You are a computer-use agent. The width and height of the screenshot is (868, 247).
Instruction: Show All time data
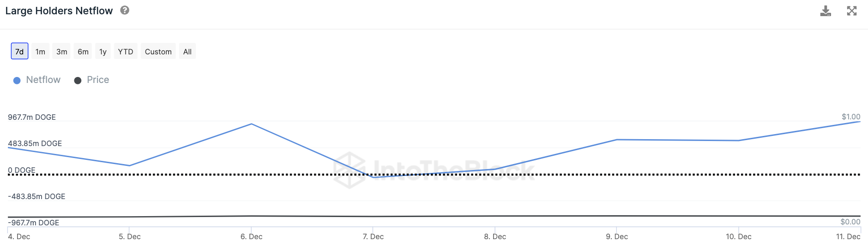(x=187, y=52)
